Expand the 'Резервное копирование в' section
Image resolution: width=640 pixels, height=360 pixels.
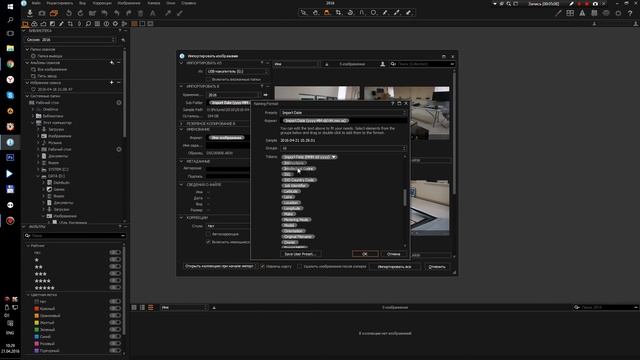(x=182, y=123)
